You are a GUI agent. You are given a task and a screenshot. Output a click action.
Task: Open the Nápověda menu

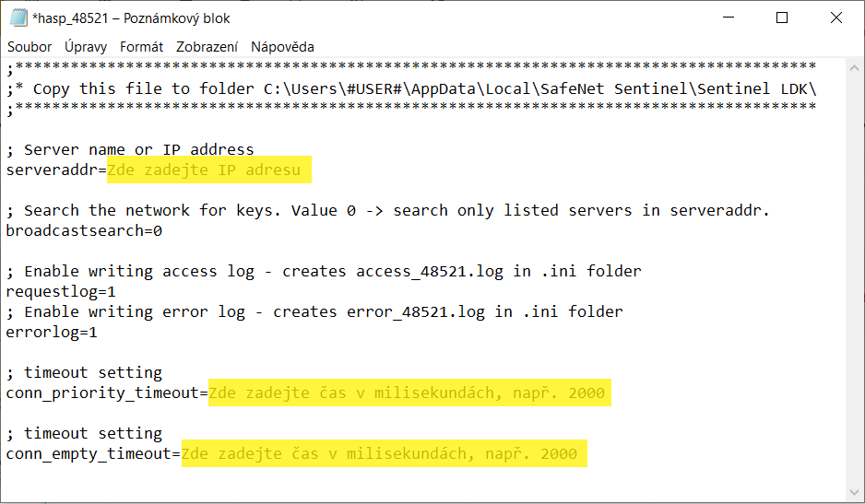pos(282,47)
